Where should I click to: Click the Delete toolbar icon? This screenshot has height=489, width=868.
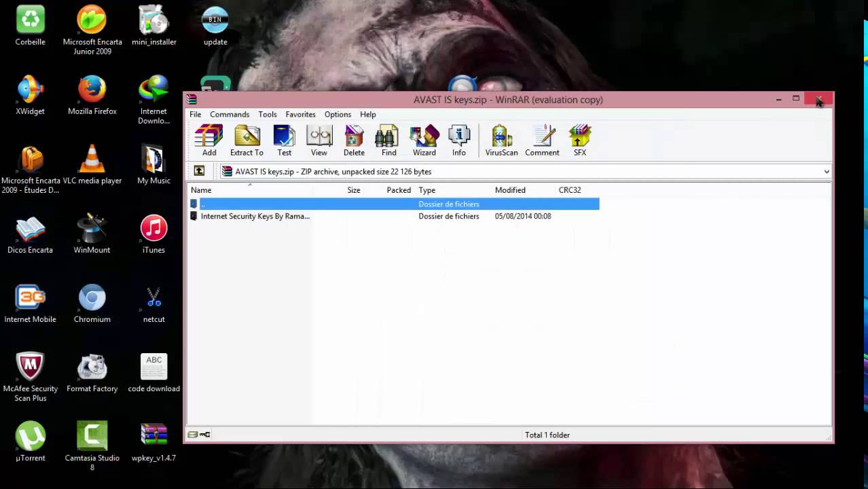pyautogui.click(x=354, y=141)
